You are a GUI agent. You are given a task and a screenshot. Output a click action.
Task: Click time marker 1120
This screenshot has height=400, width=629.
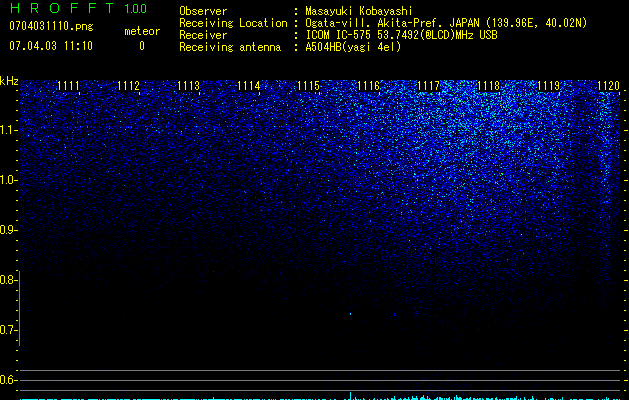click(x=609, y=86)
